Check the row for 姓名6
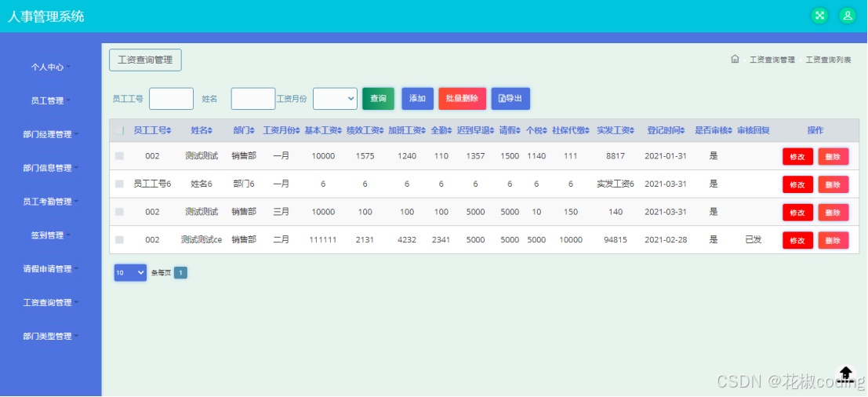 119,184
